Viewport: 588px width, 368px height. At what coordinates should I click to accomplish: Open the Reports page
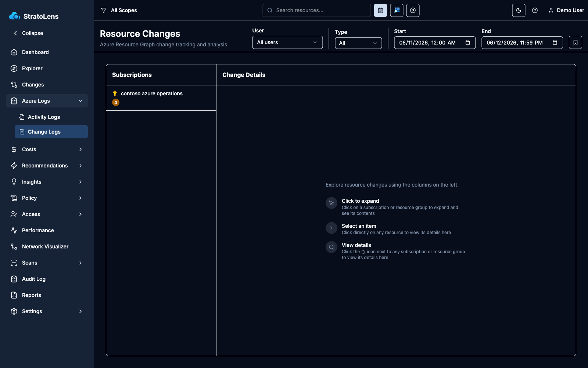(47, 295)
